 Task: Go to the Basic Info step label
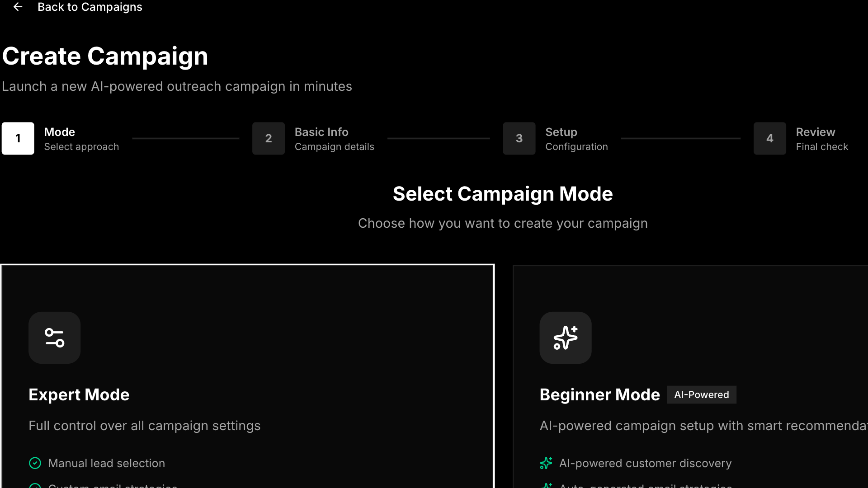pos(321,132)
